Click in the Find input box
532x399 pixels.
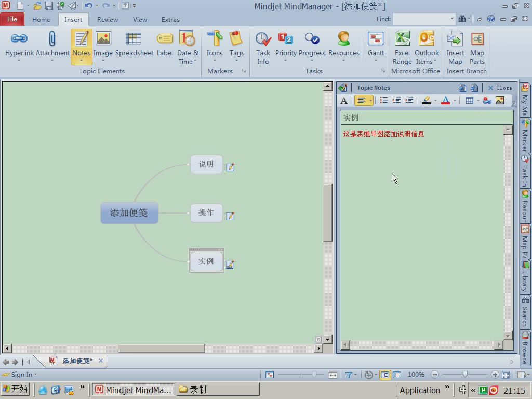(x=421, y=19)
